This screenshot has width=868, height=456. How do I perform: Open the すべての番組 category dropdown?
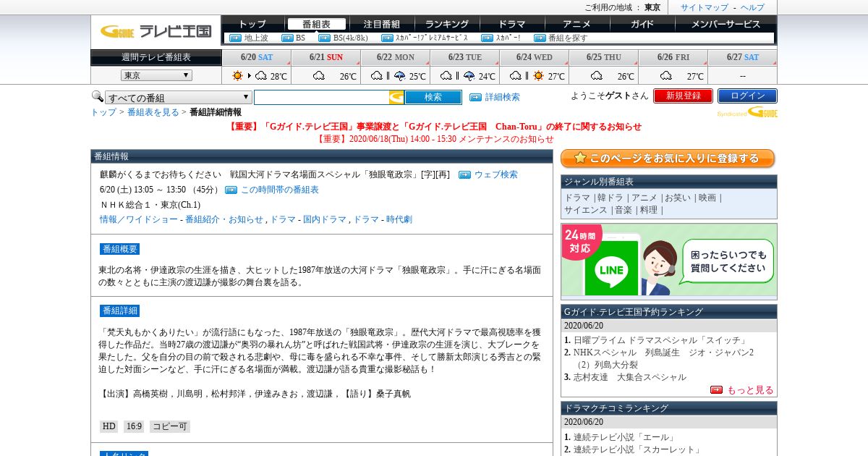(179, 98)
